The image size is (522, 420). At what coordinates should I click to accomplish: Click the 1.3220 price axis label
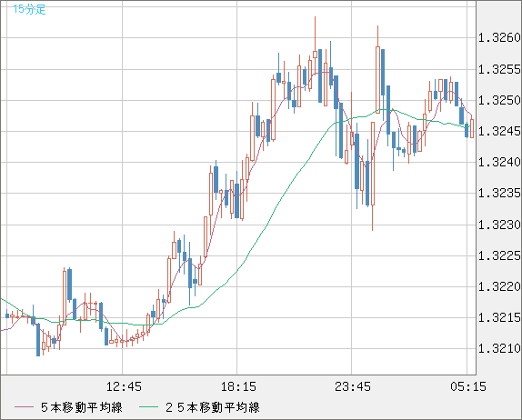pos(499,286)
